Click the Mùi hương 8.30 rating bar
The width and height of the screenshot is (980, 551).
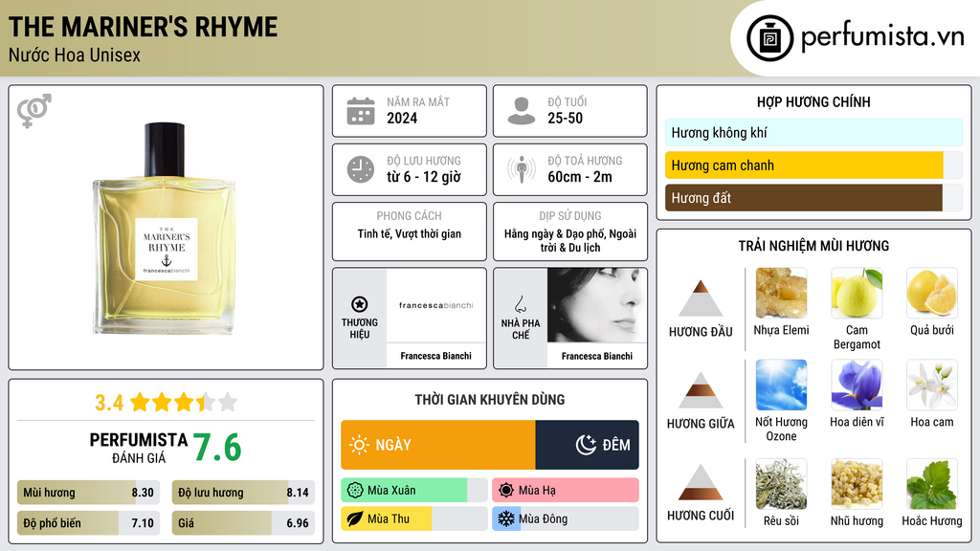click(x=88, y=493)
